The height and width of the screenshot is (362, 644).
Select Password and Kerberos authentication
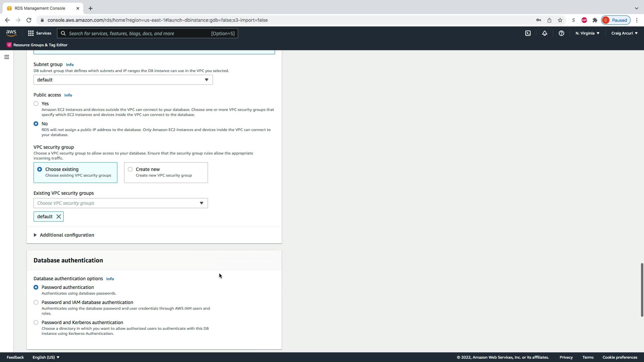(x=36, y=322)
